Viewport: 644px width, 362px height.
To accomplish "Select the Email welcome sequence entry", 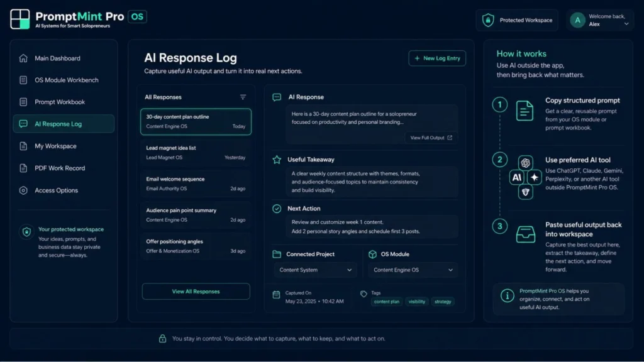I will tap(196, 184).
